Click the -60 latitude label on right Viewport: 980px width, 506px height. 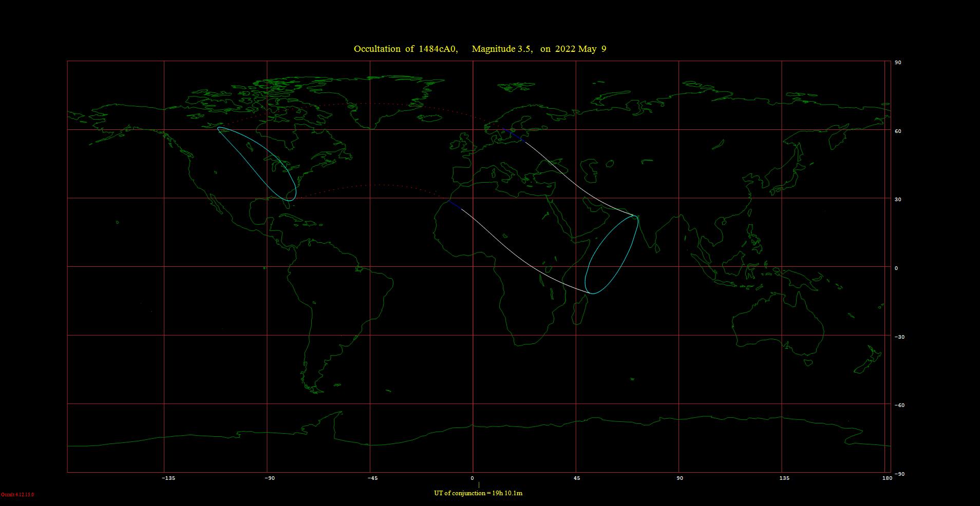coord(899,405)
